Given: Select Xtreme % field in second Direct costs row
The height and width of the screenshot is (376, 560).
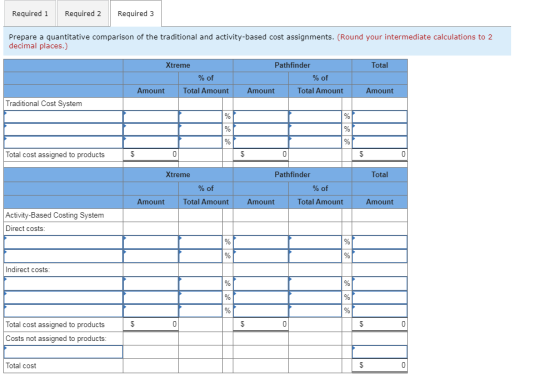Looking at the screenshot, I should [x=200, y=256].
